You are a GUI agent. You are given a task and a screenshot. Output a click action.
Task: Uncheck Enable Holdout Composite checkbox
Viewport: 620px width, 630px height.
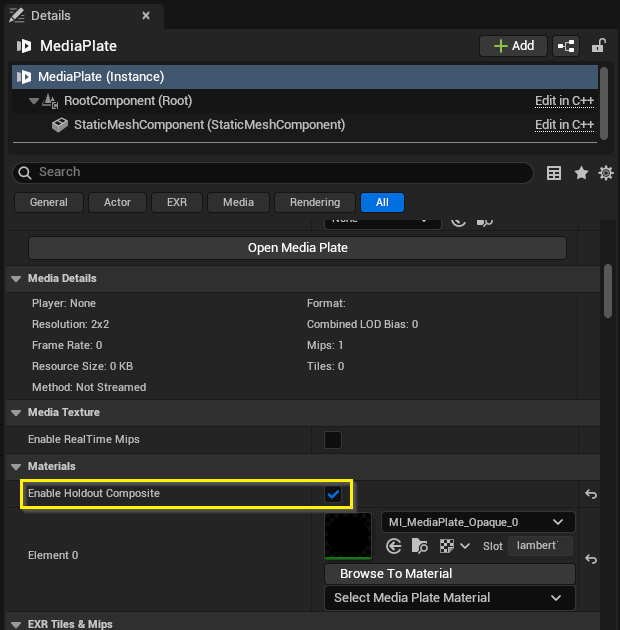333,494
